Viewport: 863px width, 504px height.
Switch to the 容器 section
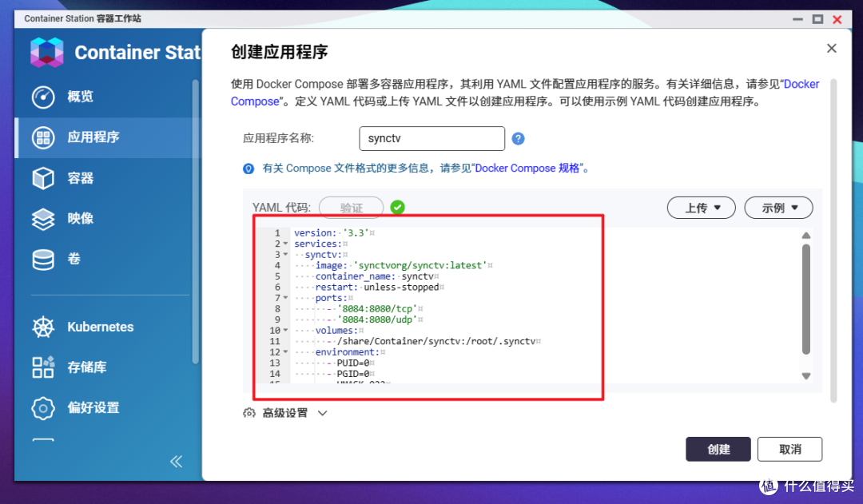(x=43, y=178)
